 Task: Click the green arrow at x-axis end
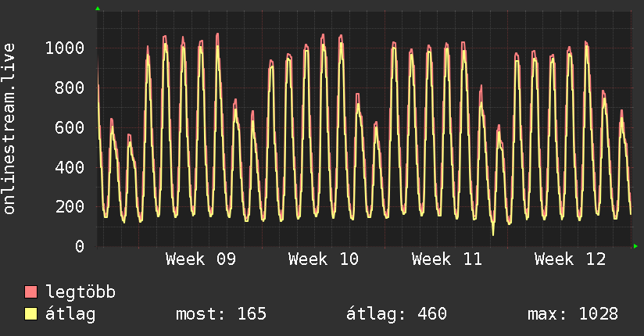(635, 246)
